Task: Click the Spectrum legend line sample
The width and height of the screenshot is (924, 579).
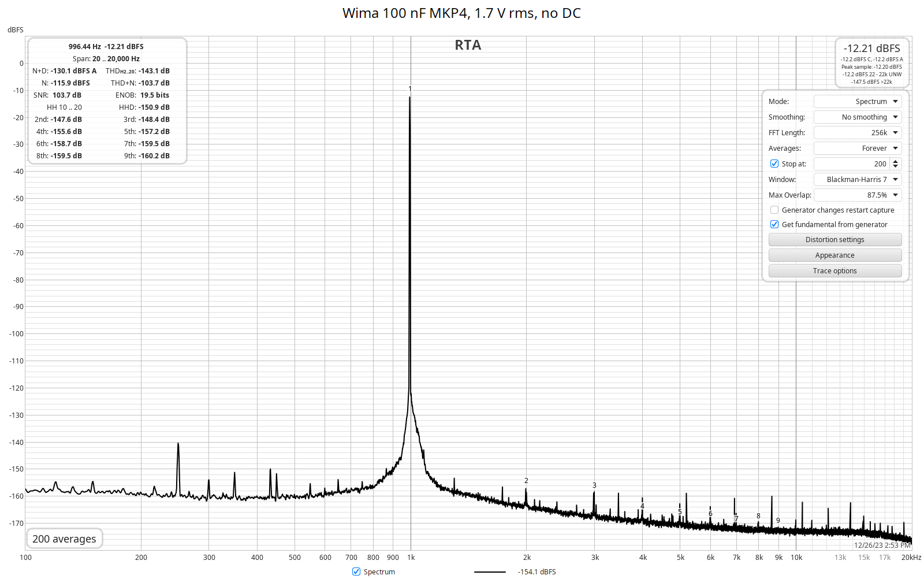Action: coord(490,572)
